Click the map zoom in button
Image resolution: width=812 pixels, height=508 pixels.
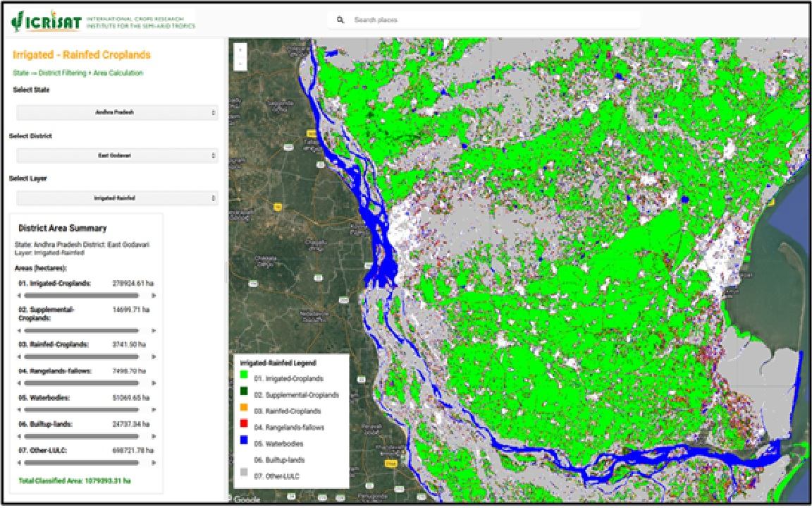pos(241,50)
